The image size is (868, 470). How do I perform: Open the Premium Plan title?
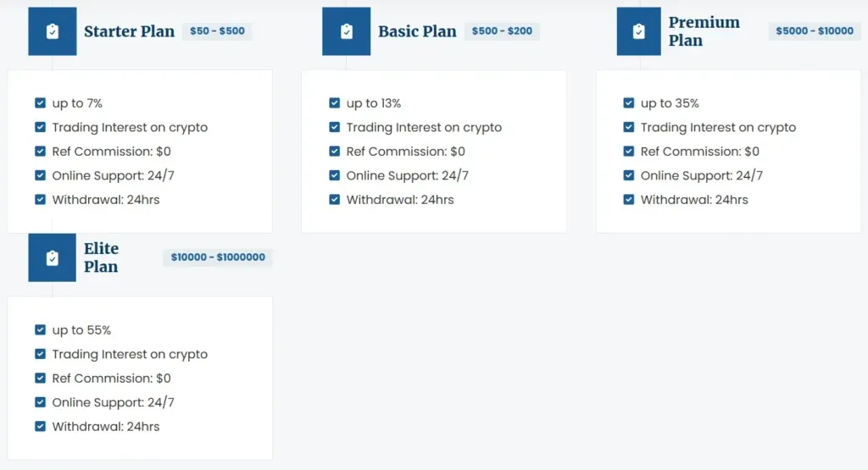(x=704, y=31)
